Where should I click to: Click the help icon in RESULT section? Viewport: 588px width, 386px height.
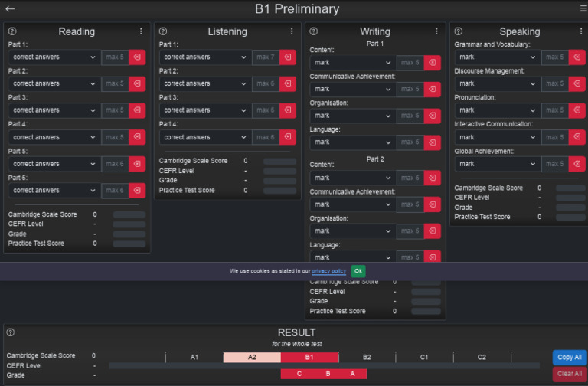click(11, 332)
